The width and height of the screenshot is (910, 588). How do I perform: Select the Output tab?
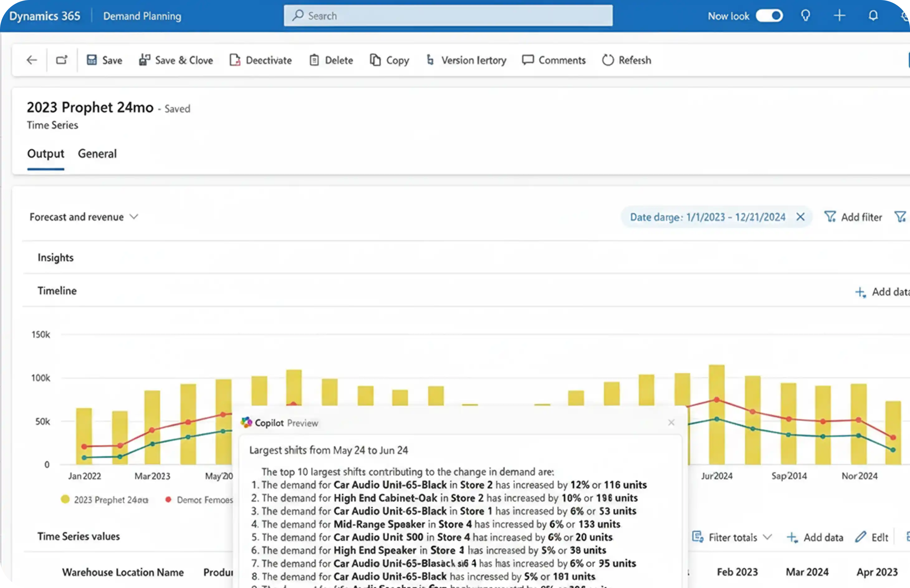(45, 154)
